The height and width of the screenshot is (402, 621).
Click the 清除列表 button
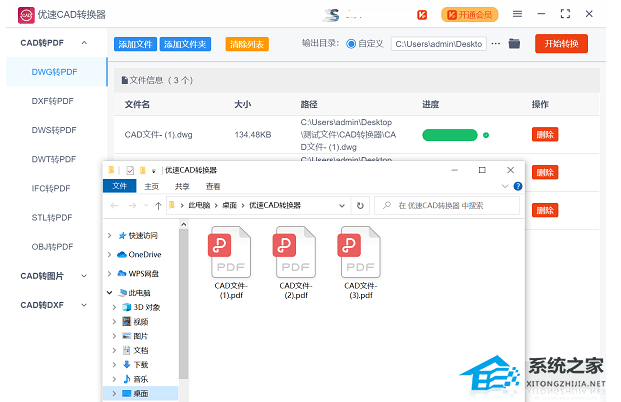[247, 44]
